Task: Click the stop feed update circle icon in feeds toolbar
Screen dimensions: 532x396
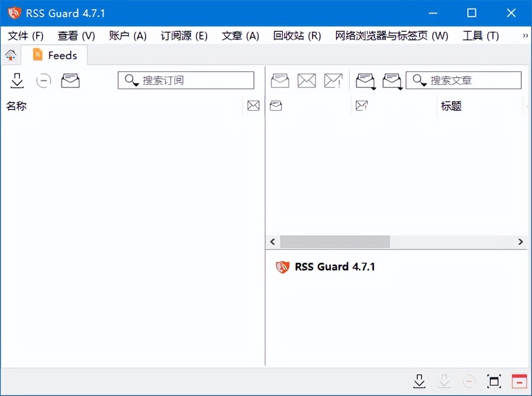Action: point(43,80)
